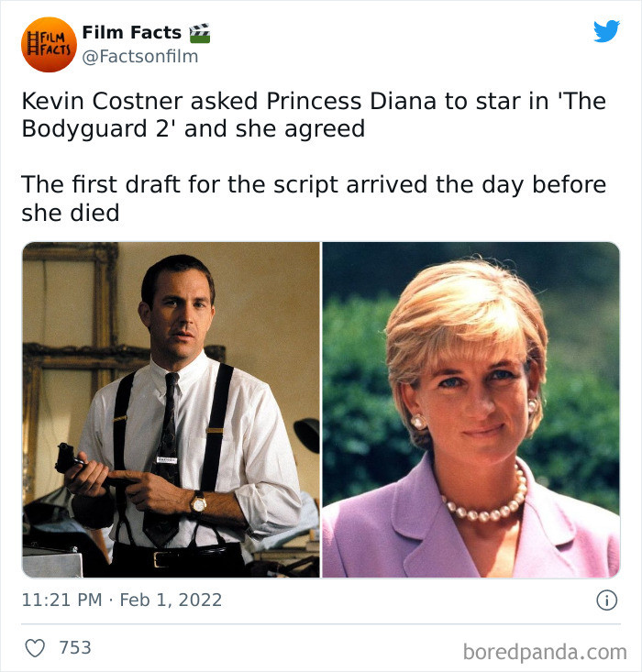
Task: Click the Feb 1, 2022 date
Action: click(x=172, y=601)
